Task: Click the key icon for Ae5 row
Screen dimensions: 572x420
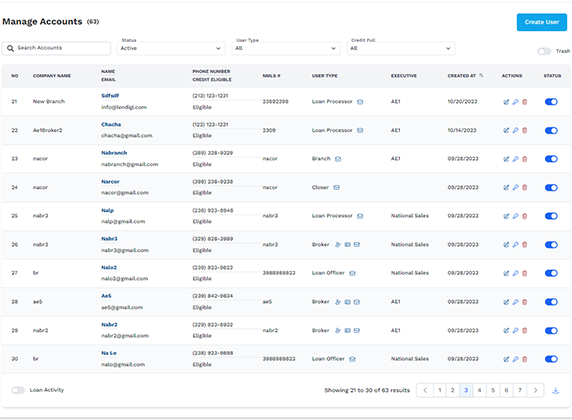Action: click(515, 302)
